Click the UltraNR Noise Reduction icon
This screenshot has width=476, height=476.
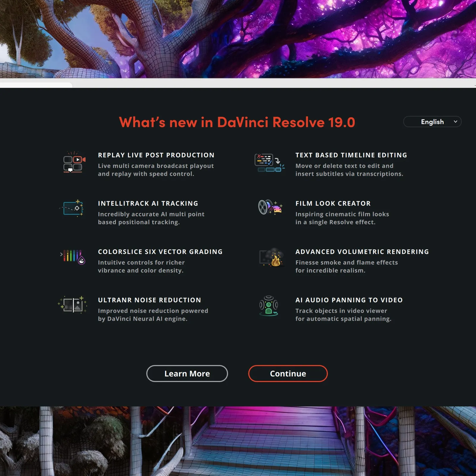coord(73,305)
